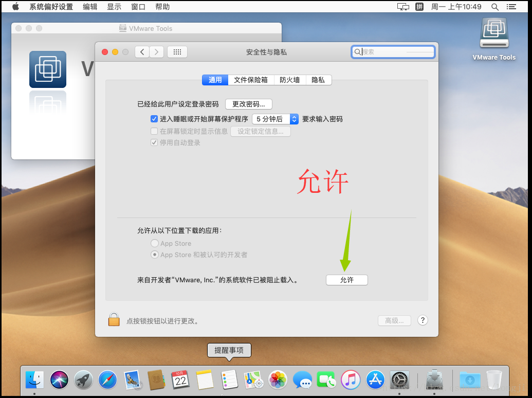Click VMware Tools window title bar

(x=146, y=28)
